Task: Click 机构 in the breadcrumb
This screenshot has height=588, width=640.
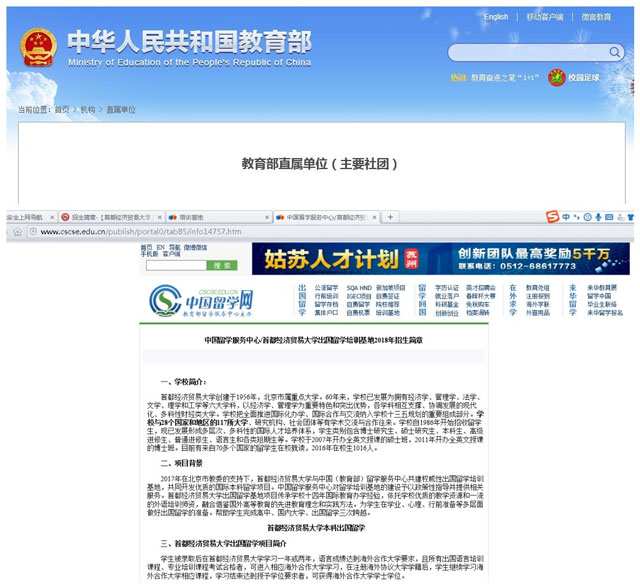Action: tap(88, 110)
